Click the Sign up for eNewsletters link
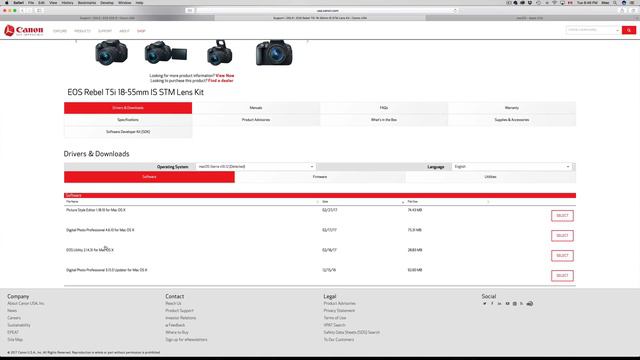The height and width of the screenshot is (360, 640). [x=186, y=340]
